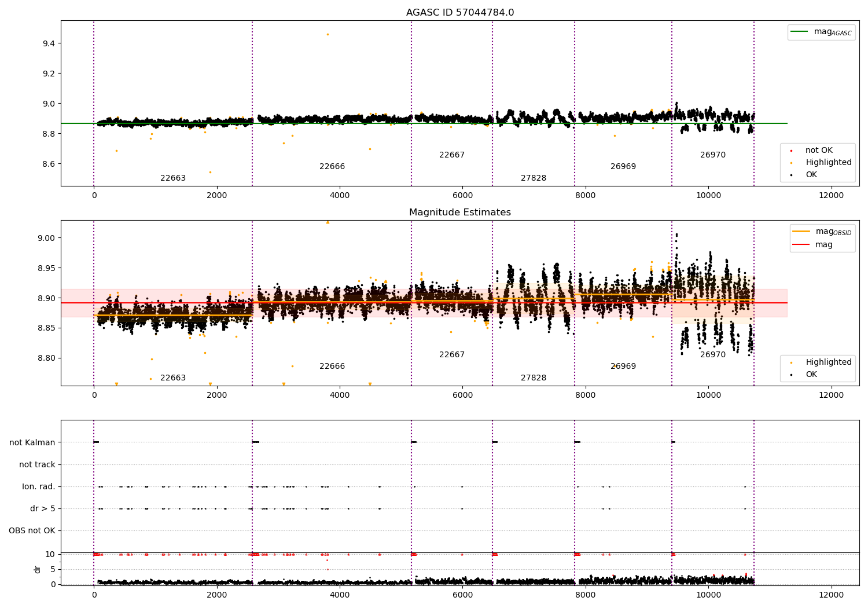Click the 9.4 y-axis tick in top plot
This screenshot has width=868, height=608.
click(x=47, y=43)
